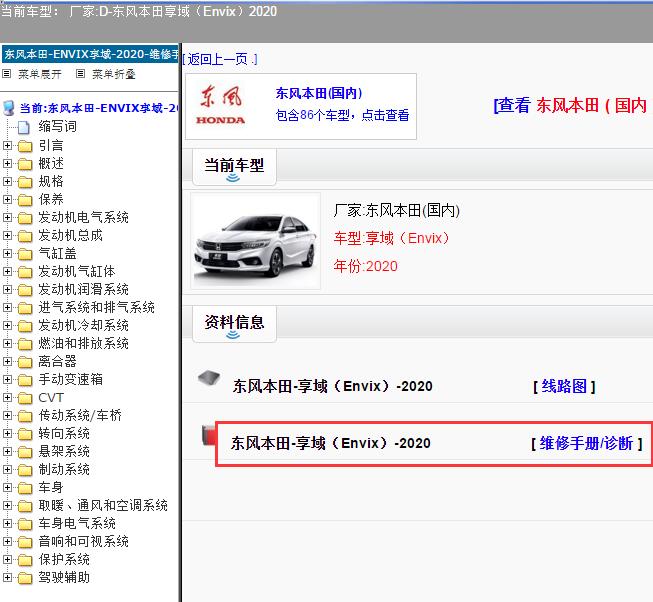Select the 转向系统 tree item label
Image resolution: width=653 pixels, height=602 pixels.
click(64, 433)
